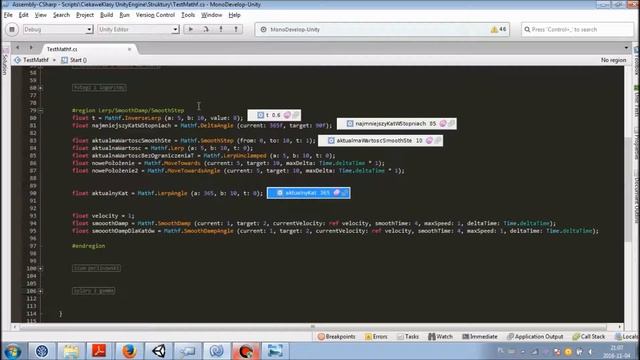
Task: Open the No region breadcrumb selector
Action: pyautogui.click(x=613, y=60)
